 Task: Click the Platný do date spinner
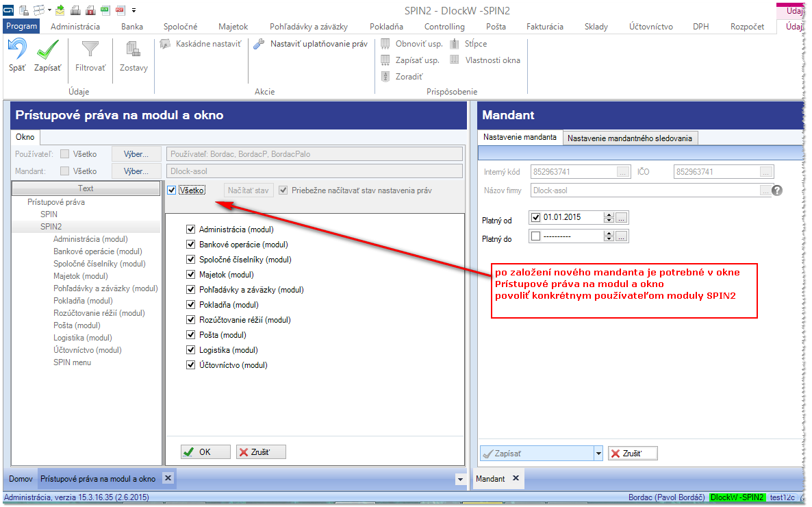tap(609, 236)
